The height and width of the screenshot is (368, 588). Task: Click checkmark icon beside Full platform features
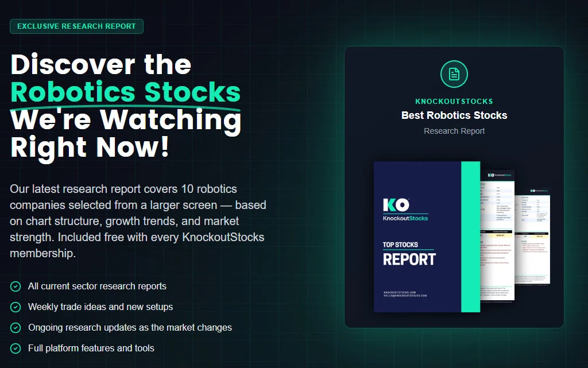pos(16,348)
